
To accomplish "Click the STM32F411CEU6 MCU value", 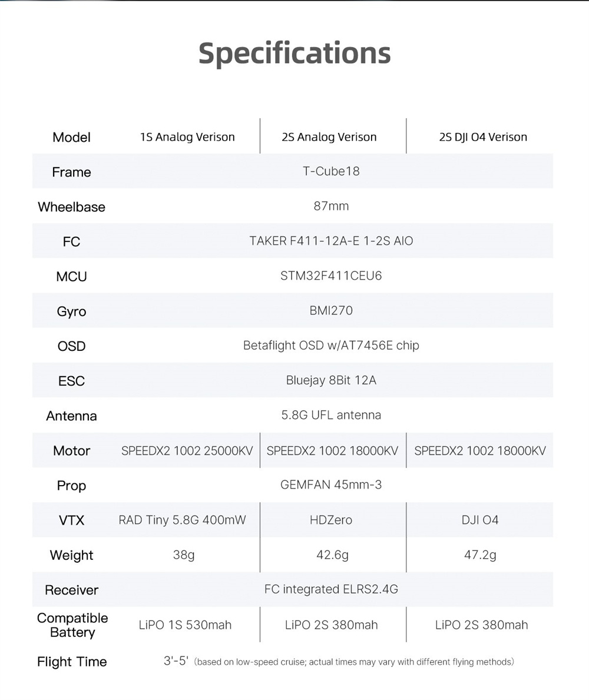I will click(x=331, y=276).
